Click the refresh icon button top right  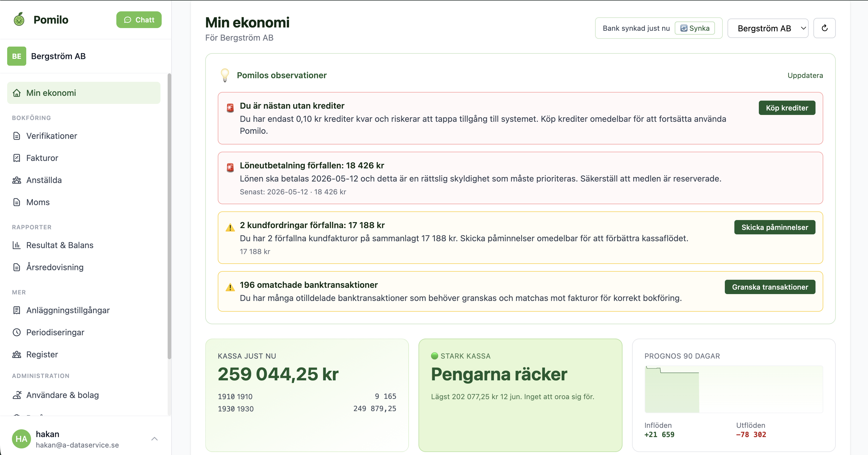pyautogui.click(x=824, y=28)
